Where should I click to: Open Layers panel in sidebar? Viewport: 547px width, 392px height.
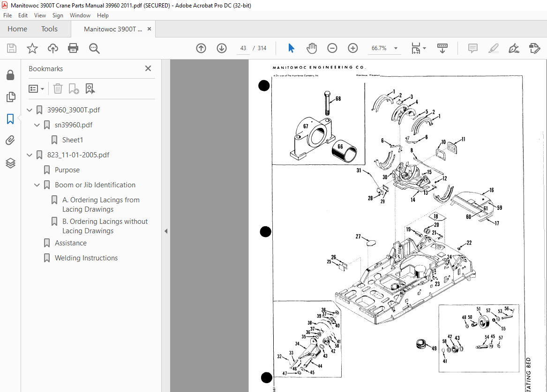[x=10, y=163]
